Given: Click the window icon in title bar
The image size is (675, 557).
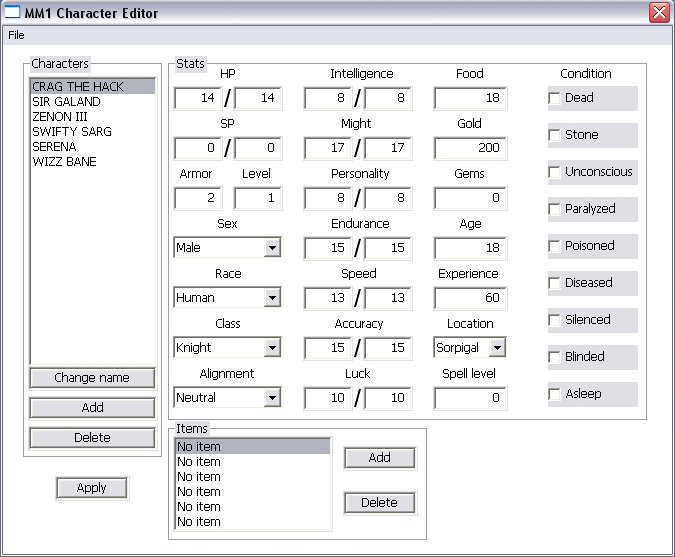Looking at the screenshot, I should pyautogui.click(x=12, y=12).
